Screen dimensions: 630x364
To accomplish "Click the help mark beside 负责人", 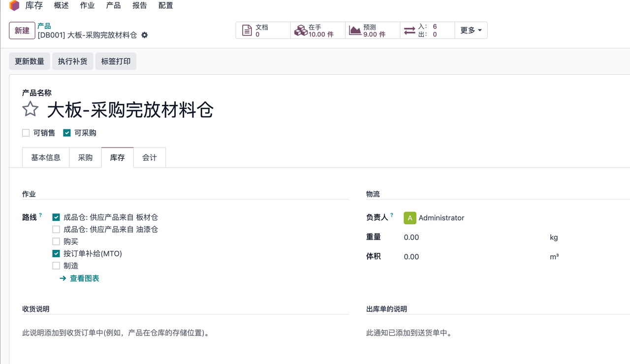I will [x=392, y=215].
